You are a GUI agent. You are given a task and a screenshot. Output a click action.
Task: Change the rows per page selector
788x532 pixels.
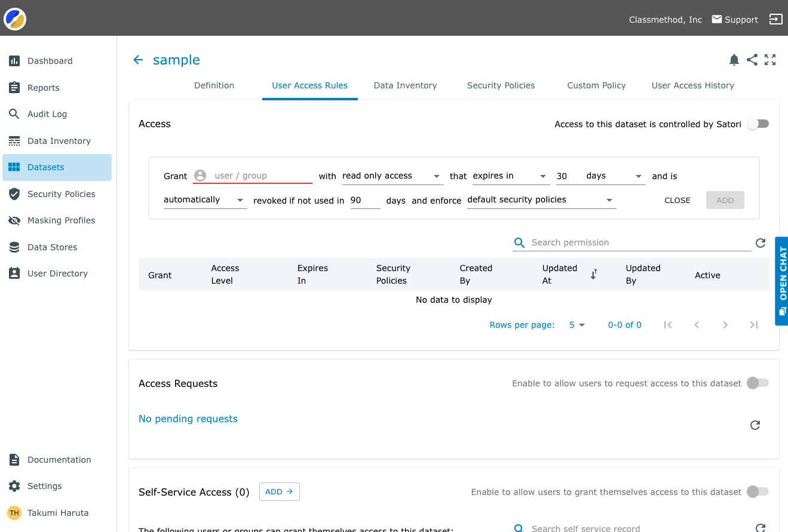coord(575,324)
